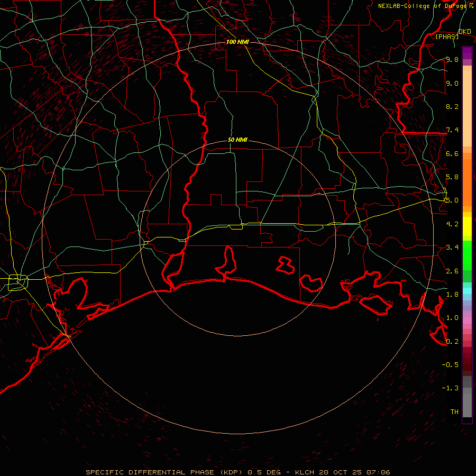Click the 0.5 DEG elevation text
The image size is (476, 476).
(x=264, y=472)
